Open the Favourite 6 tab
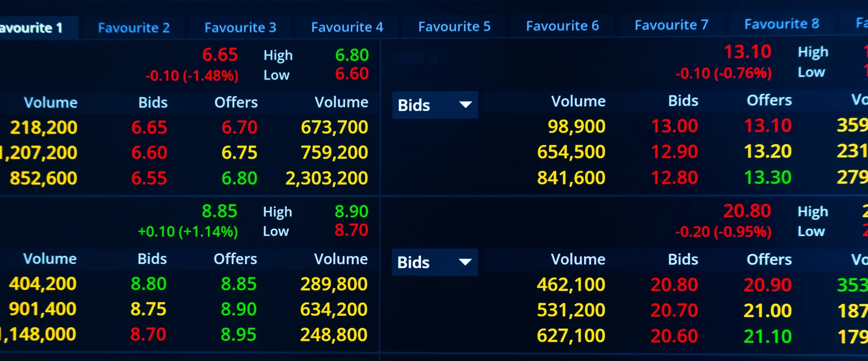The width and height of the screenshot is (868, 361). click(562, 25)
